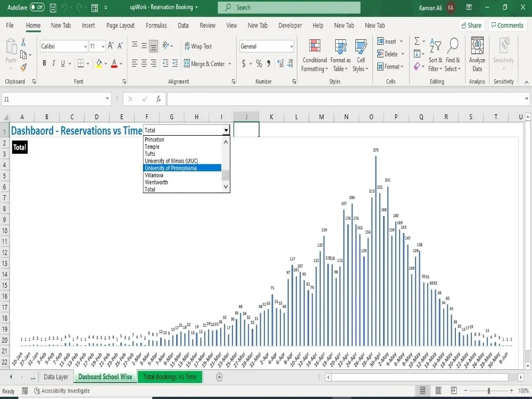Open Font Color swatch selector
The width and height of the screenshot is (532, 399).
coord(121,64)
